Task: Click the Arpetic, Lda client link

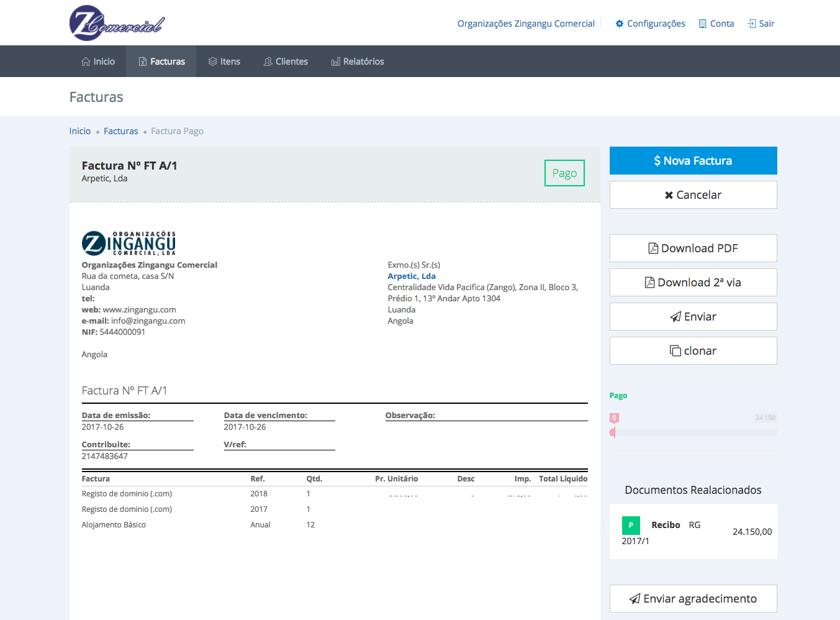Action: coord(412,276)
